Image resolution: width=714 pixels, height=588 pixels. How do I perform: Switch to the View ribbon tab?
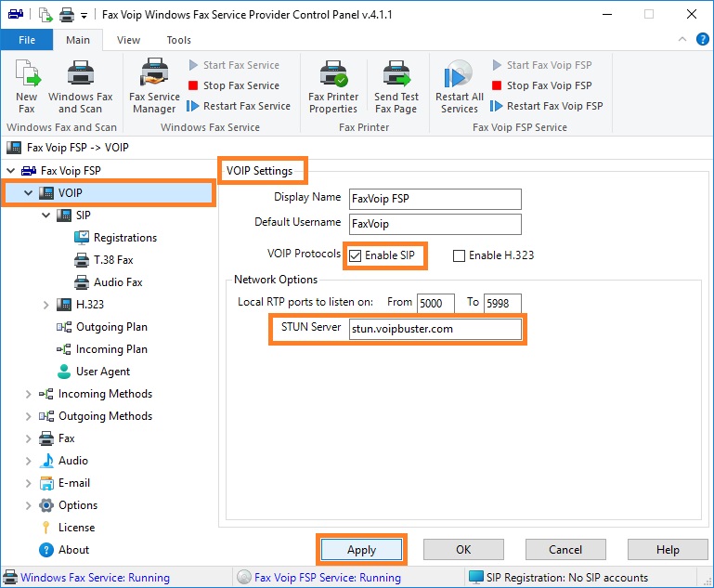coord(128,40)
